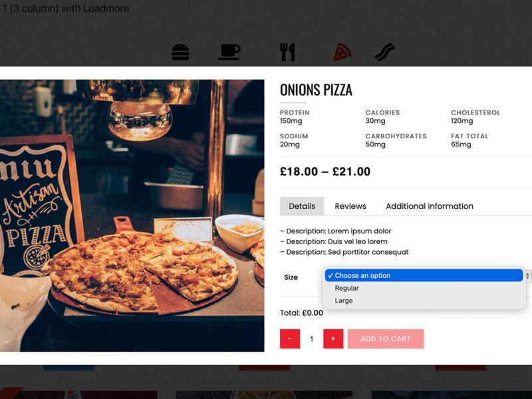The height and width of the screenshot is (399, 532).
Task: Show the Additional information tab
Action: tap(430, 206)
